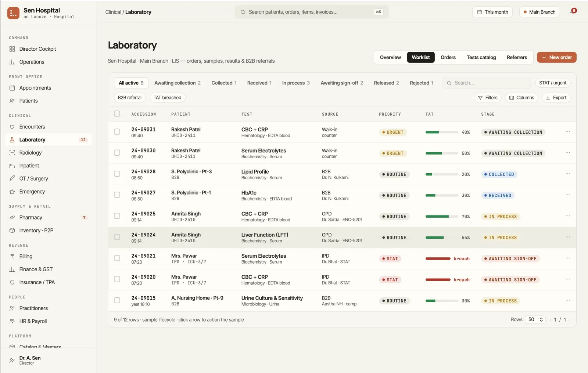588x373 pixels.
Task: Export the worklist
Action: coord(556,98)
